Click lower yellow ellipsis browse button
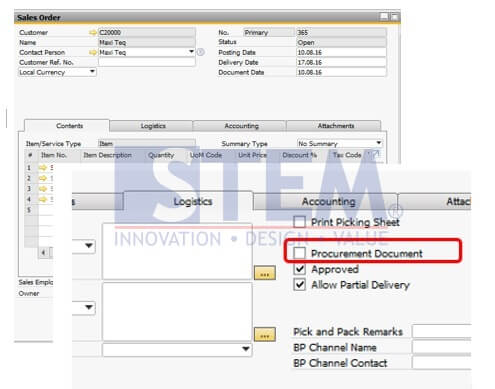Image resolution: width=495 pixels, height=389 pixels. click(x=265, y=334)
